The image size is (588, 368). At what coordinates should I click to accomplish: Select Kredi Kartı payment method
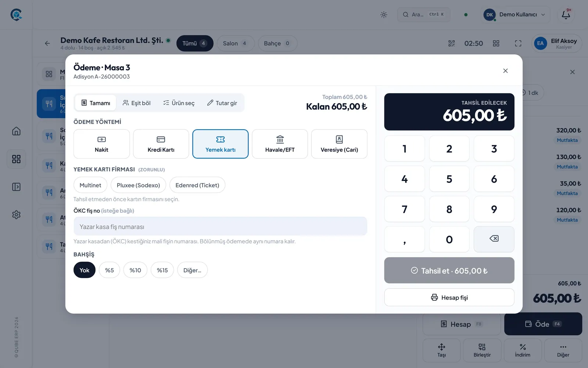[161, 144]
